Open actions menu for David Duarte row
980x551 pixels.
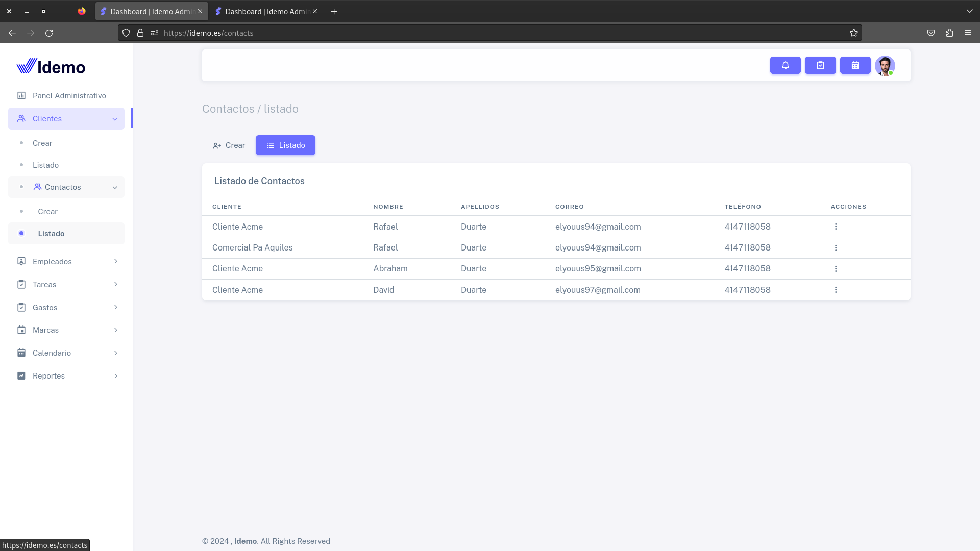[836, 290]
